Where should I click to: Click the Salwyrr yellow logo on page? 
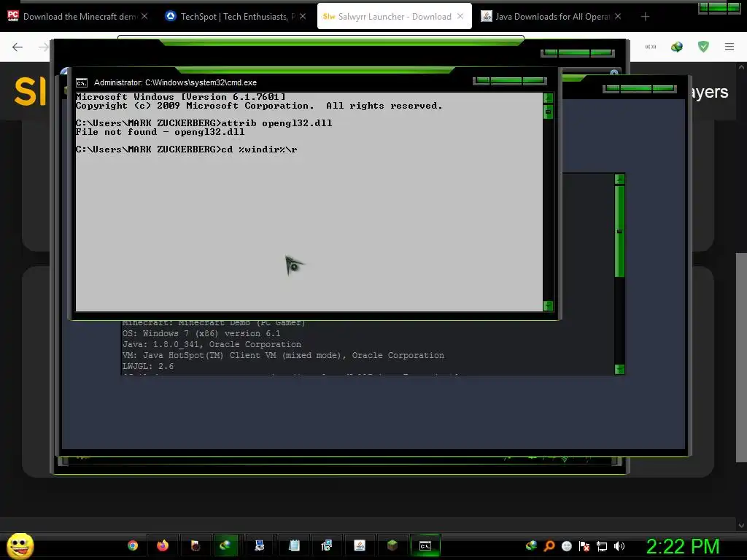point(31,91)
